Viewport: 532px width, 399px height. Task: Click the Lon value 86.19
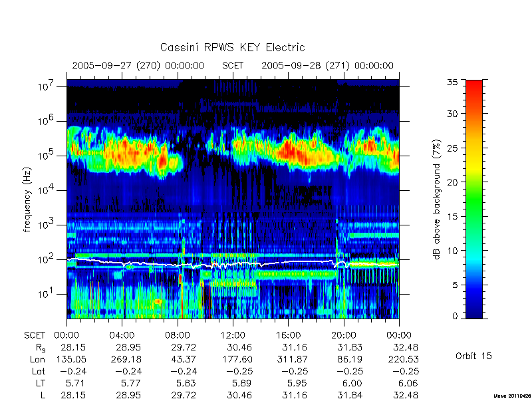pos(350,359)
